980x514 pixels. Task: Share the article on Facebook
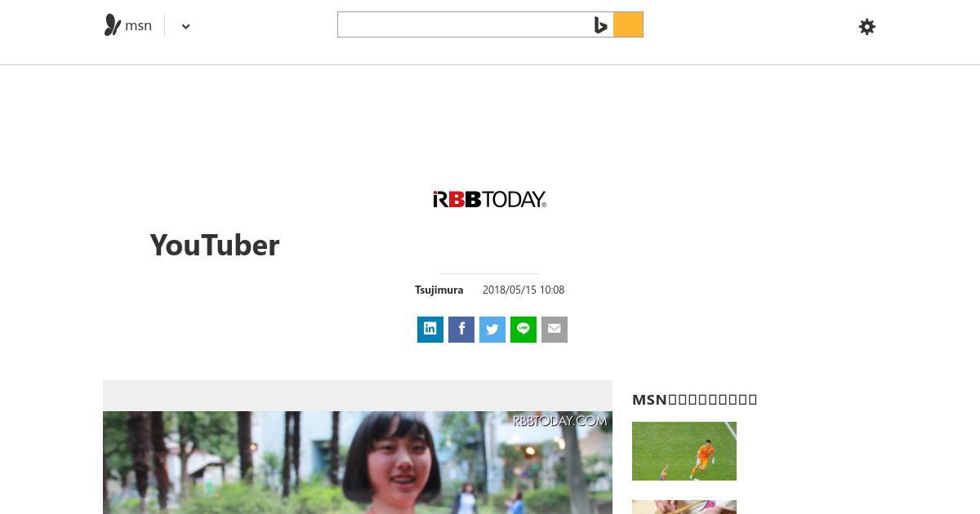(x=461, y=330)
